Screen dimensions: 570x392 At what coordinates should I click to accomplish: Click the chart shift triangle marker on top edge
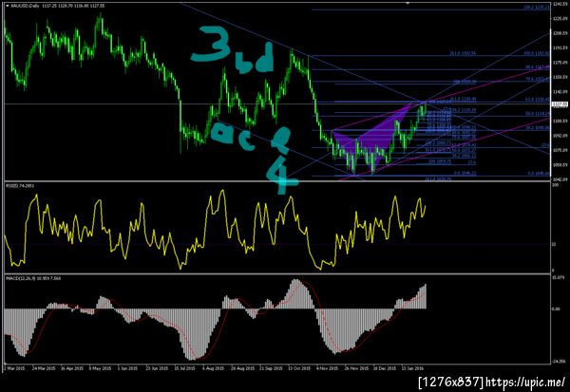tap(408, 3)
